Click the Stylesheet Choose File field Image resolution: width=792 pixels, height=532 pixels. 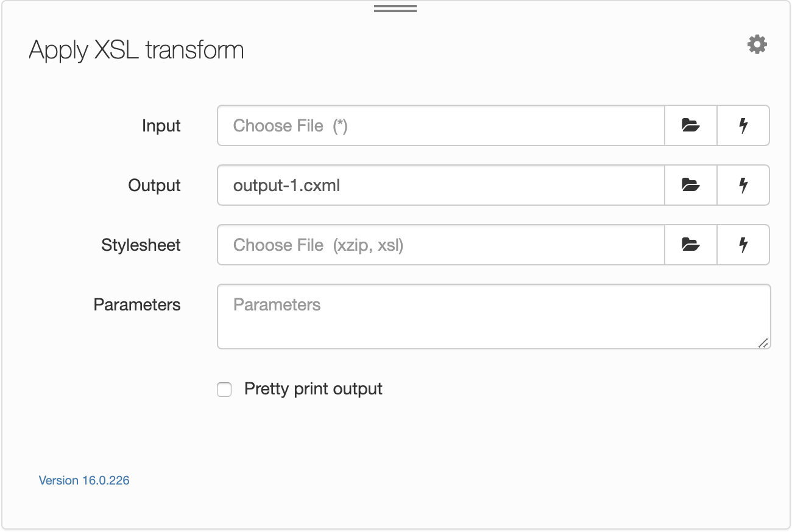(440, 245)
